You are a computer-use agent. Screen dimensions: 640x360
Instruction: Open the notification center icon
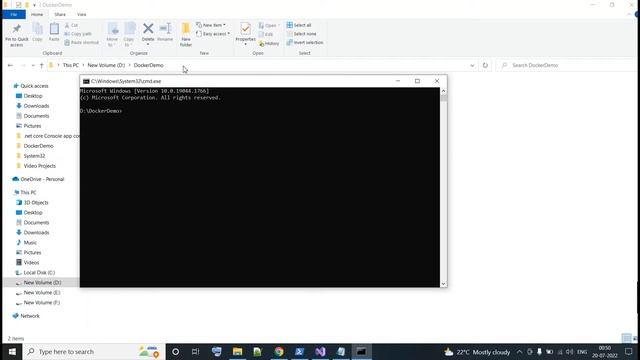629,351
